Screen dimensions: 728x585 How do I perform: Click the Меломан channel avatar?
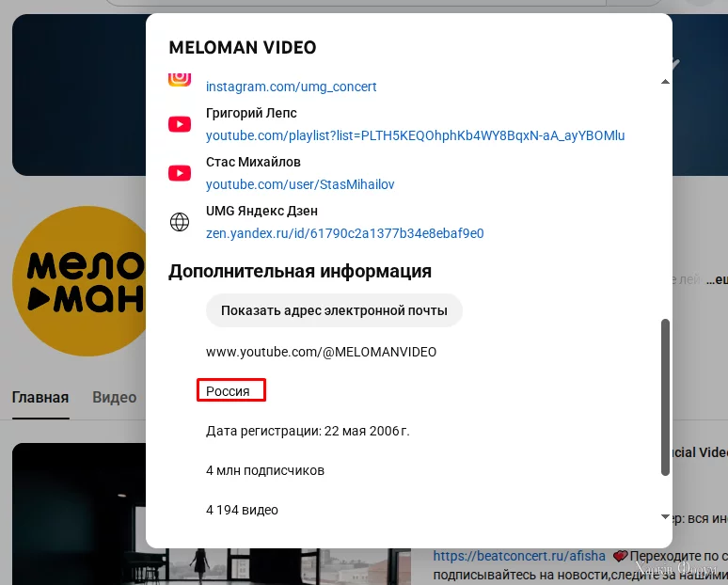79,281
